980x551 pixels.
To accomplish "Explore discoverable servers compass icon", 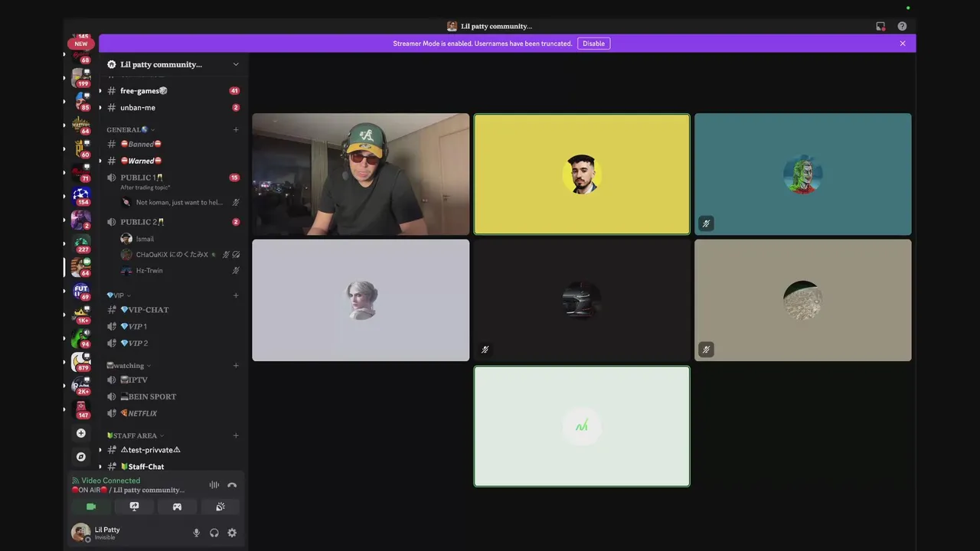I will [x=80, y=457].
